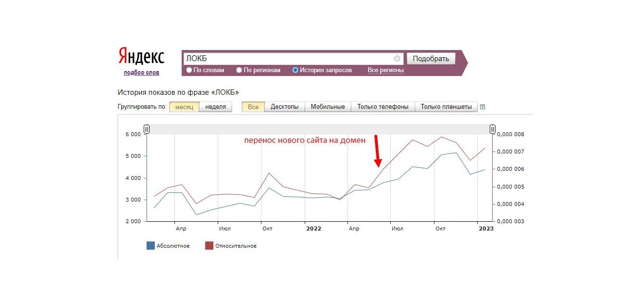Clear the search field with the X icon
Image resolution: width=644 pixels, height=305 pixels.
coord(397,59)
